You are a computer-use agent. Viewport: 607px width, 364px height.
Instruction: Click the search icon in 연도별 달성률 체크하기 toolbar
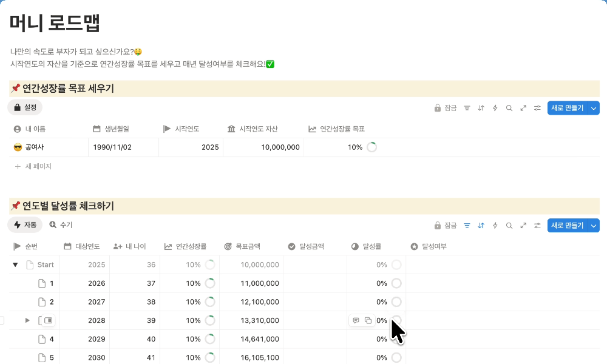click(x=509, y=226)
